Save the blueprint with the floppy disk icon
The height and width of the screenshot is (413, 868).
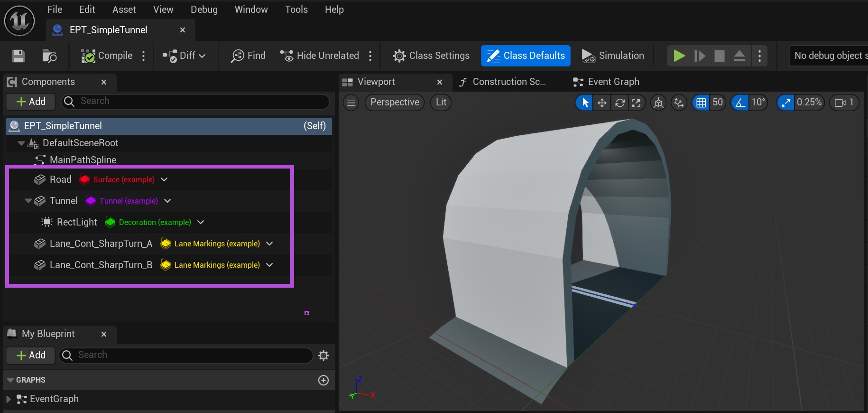coord(18,56)
